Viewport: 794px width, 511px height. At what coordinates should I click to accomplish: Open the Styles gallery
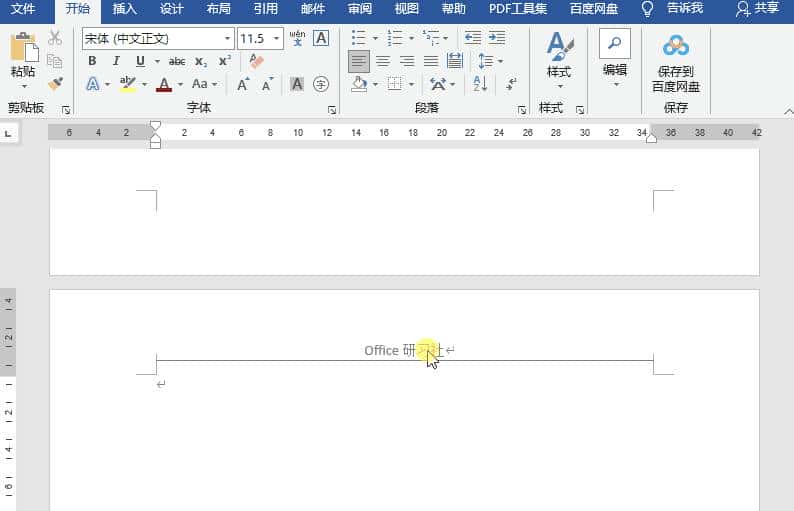(560, 58)
